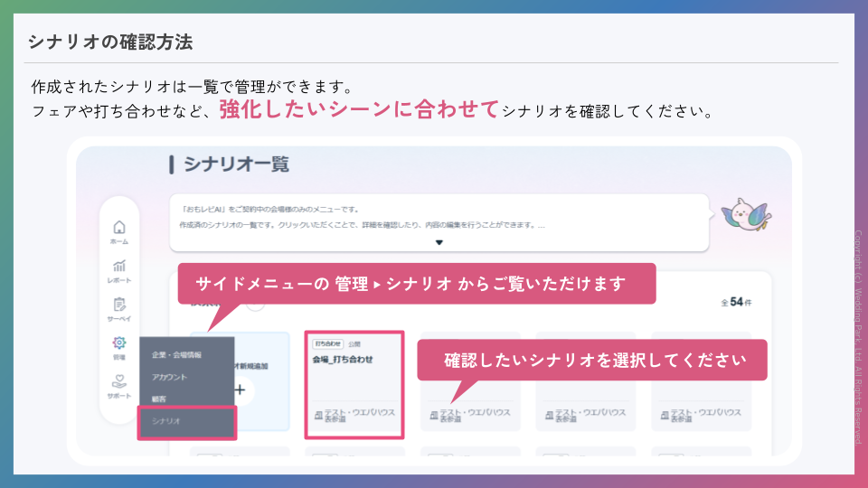Expand the description box with the down arrow
The height and width of the screenshot is (488, 868).
point(439,242)
